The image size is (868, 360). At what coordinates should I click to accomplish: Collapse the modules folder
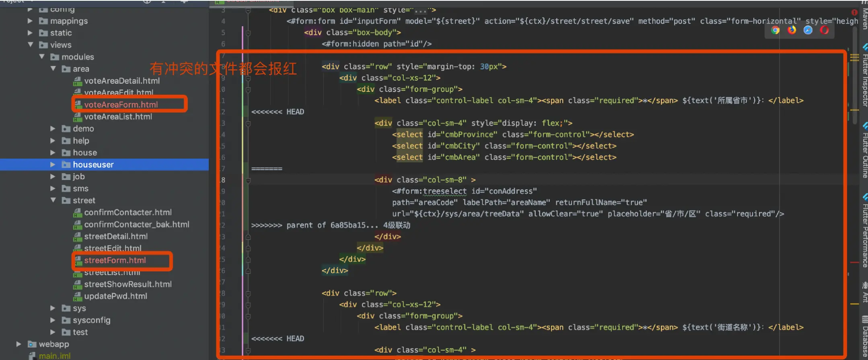[41, 57]
